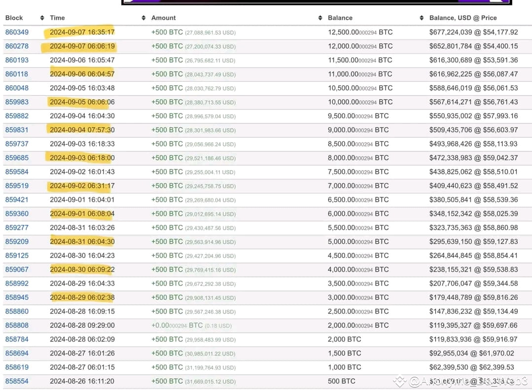The image size is (532, 392).
Task: Click balance 12,500.00000294 BTC
Action: (x=360, y=32)
